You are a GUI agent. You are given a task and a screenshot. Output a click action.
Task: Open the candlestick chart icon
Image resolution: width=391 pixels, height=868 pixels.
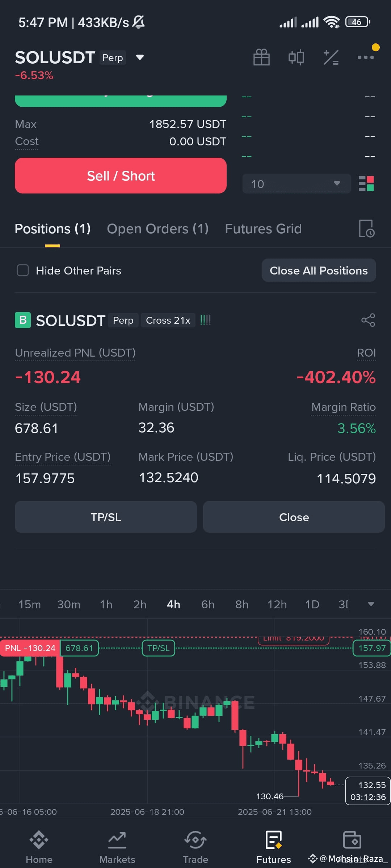pos(296,57)
